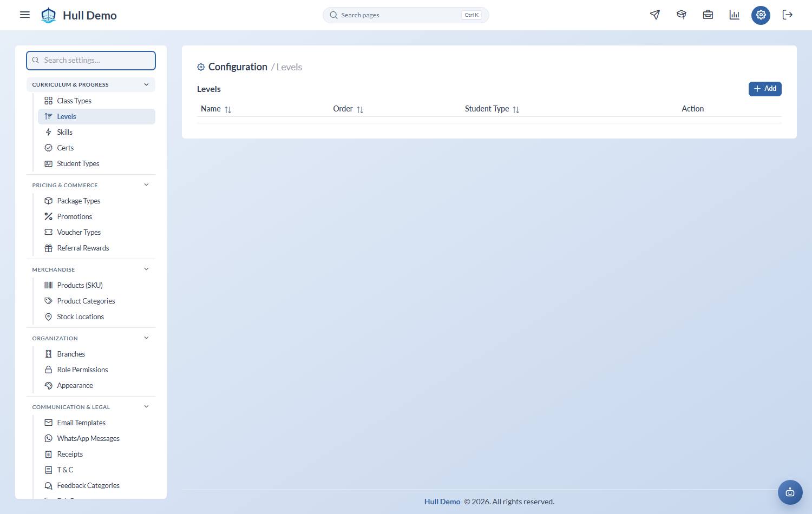Open the T&C settings page
The width and height of the screenshot is (812, 514).
click(96, 470)
